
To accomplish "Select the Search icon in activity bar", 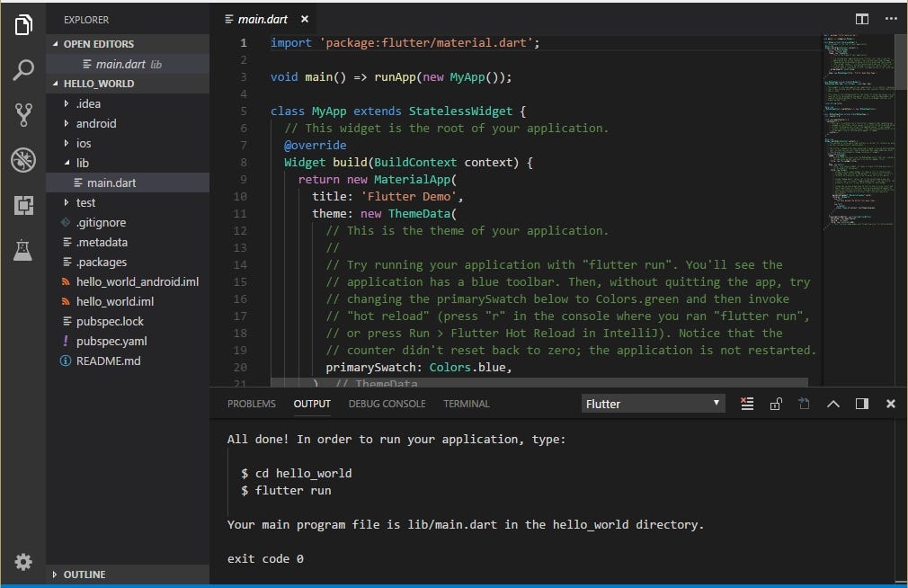I will pos(23,68).
